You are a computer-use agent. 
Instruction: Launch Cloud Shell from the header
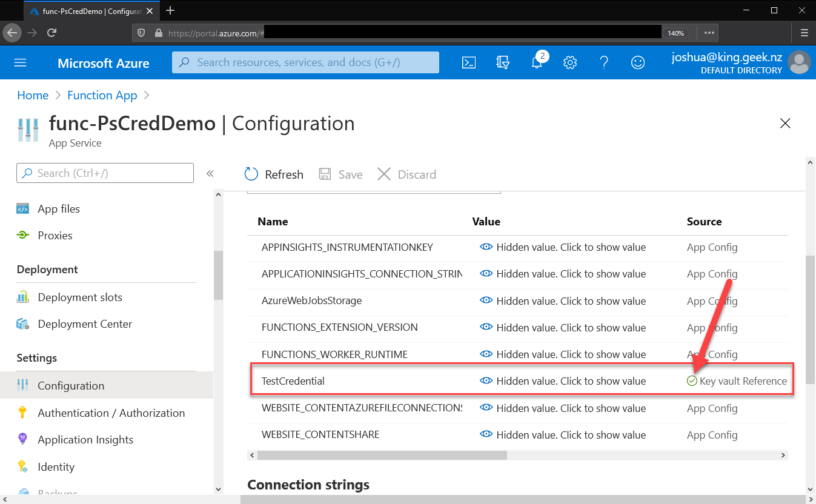[469, 62]
